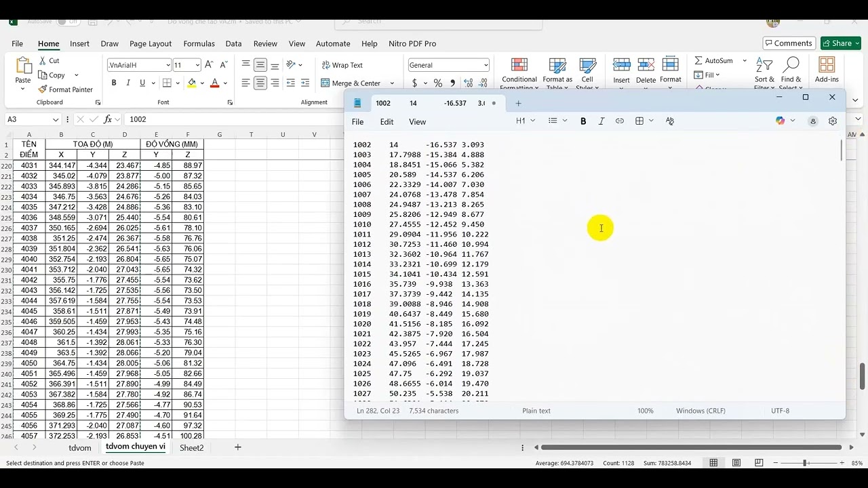Click Top Align icon in Alignment group
The image size is (868, 488).
click(245, 65)
